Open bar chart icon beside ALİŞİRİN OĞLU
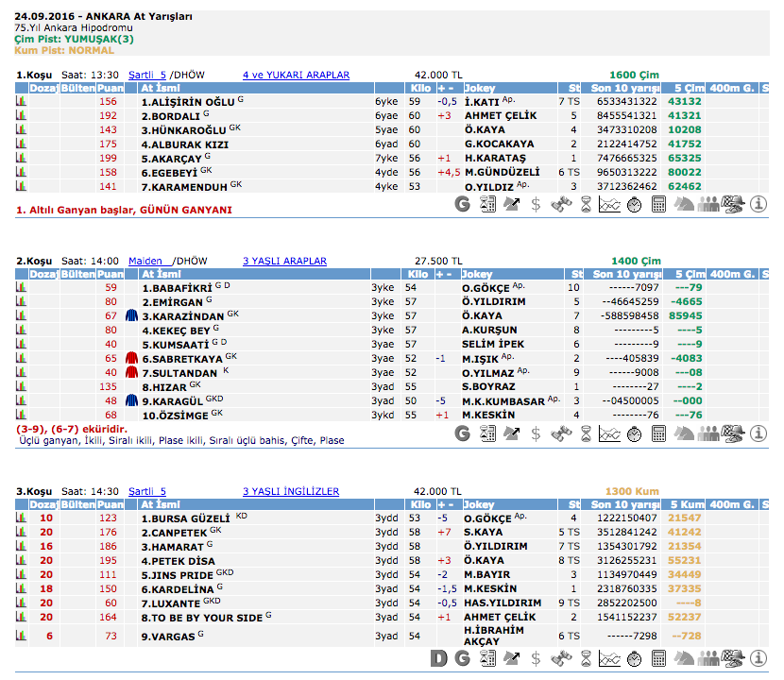Viewport: 784px width, 680px height. 21,101
